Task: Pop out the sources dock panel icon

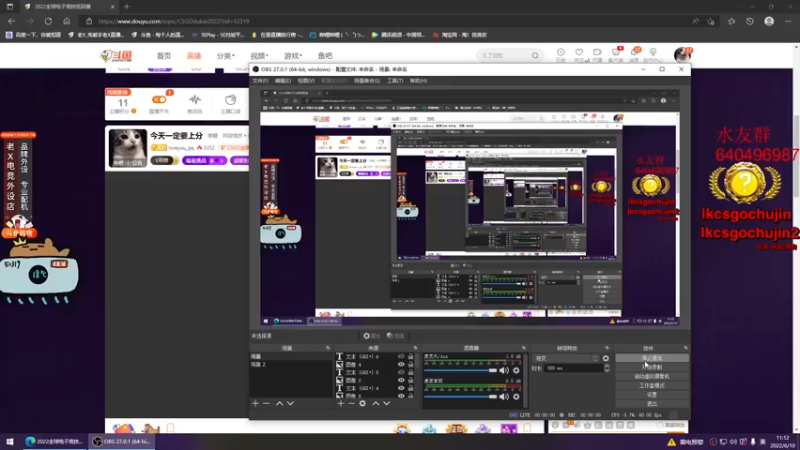Action: (x=415, y=348)
